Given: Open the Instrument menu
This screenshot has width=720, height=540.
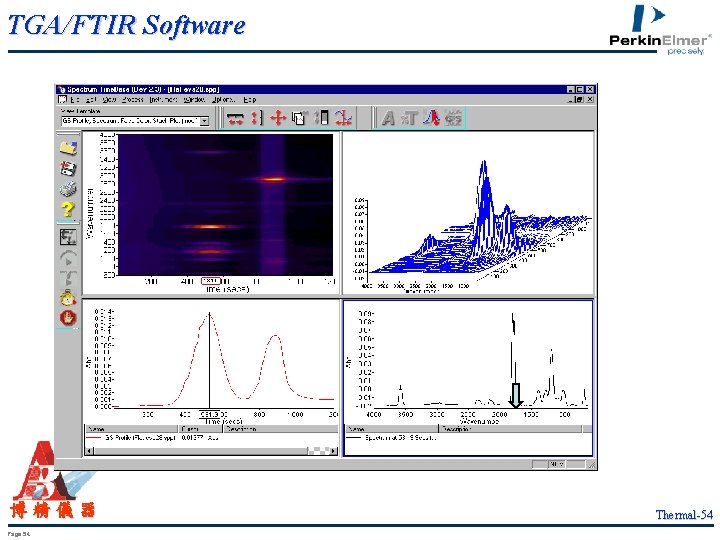Looking at the screenshot, I should (x=163, y=99).
